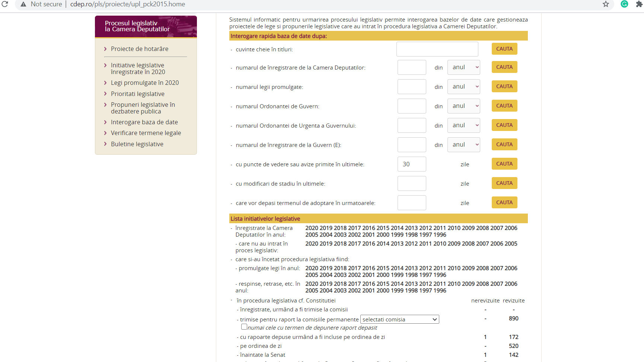This screenshot has width=644, height=362.
Task: Go to Legi promulgate în 2020
Action: point(145,83)
